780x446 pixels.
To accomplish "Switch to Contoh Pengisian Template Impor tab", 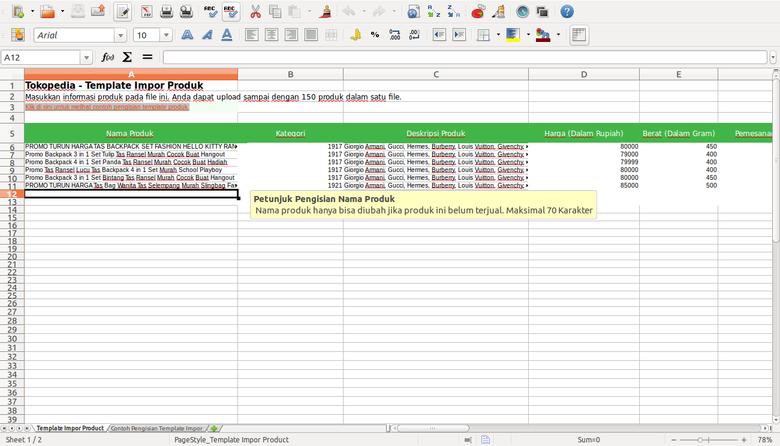I will (x=157, y=428).
